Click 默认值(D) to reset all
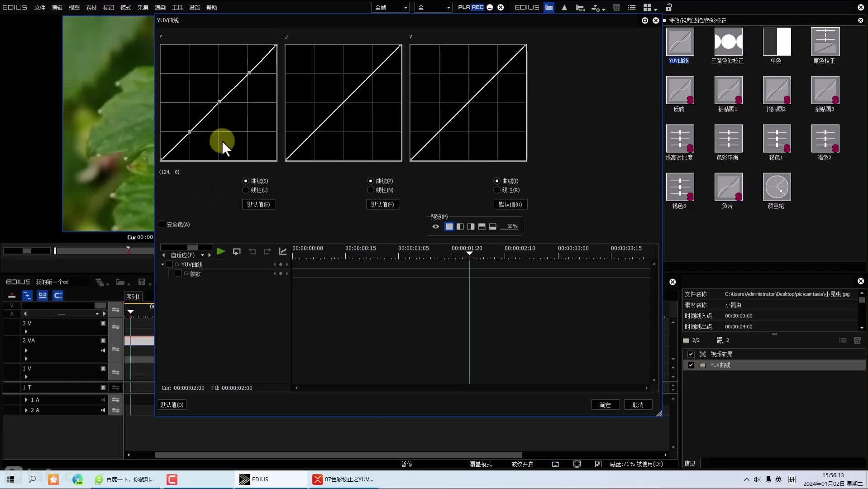The image size is (868, 489). coord(172,405)
